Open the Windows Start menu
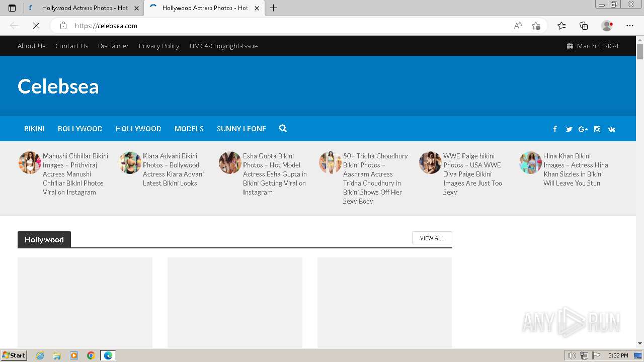The width and height of the screenshot is (644, 362). [x=14, y=355]
